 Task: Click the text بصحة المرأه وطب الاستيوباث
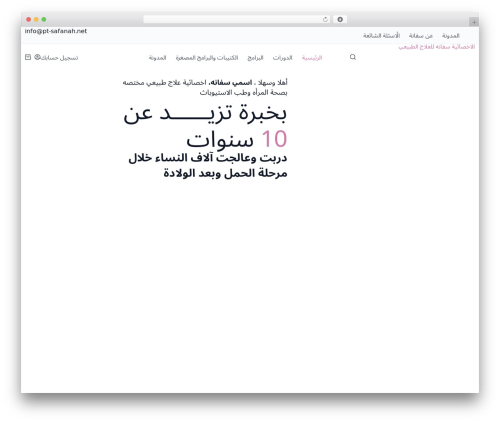(243, 92)
